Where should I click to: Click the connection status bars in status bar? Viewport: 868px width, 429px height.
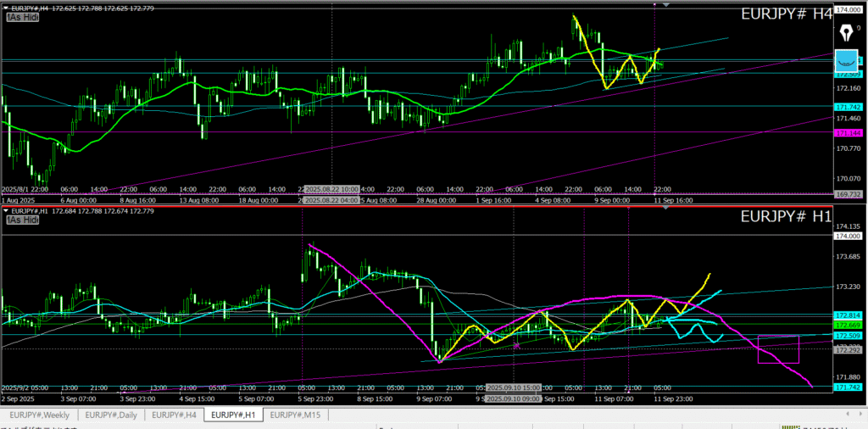792,426
